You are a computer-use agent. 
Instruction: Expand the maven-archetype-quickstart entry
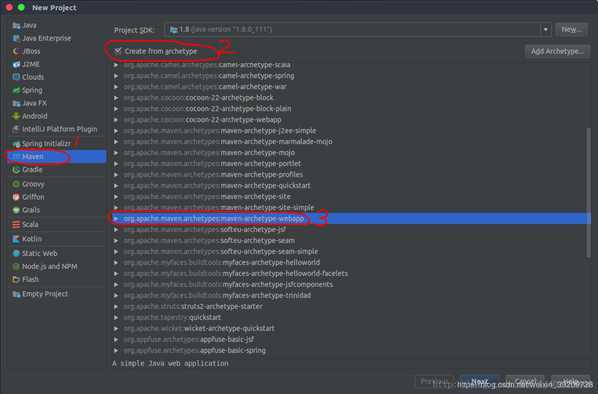(x=116, y=186)
